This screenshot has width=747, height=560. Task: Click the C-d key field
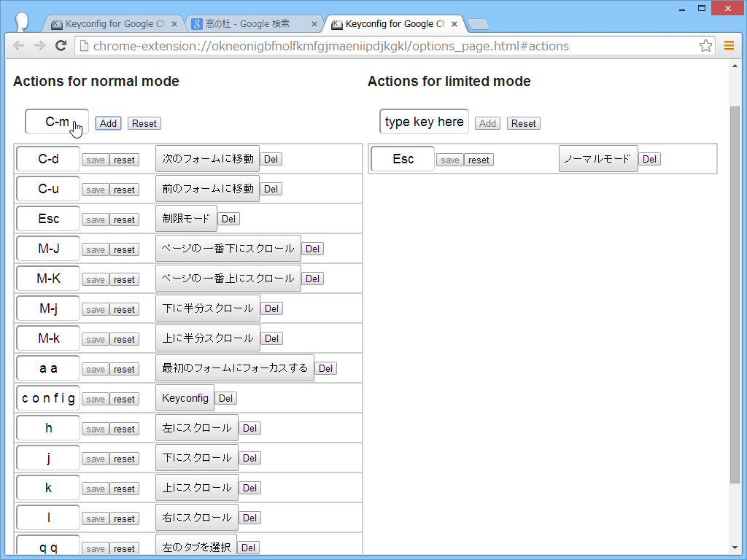(x=48, y=158)
